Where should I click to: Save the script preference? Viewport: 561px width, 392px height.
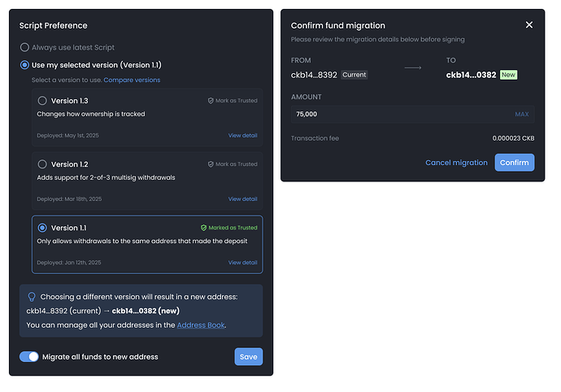(249, 356)
